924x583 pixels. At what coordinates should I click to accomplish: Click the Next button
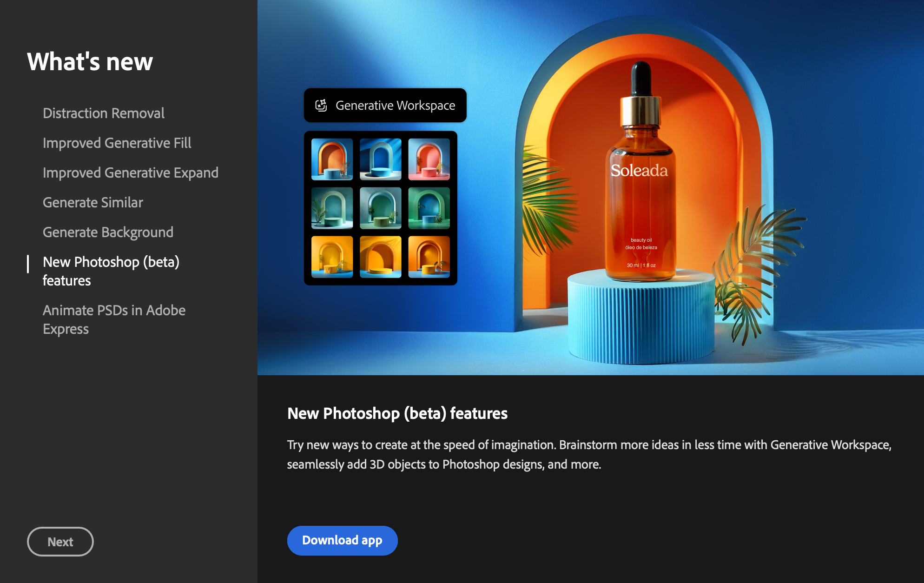click(x=60, y=542)
